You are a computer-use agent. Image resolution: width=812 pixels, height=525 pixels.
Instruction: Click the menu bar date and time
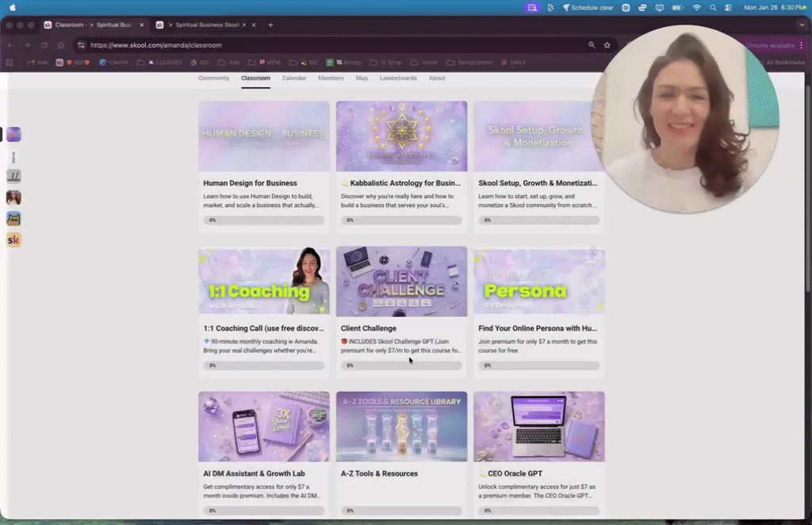point(775,8)
